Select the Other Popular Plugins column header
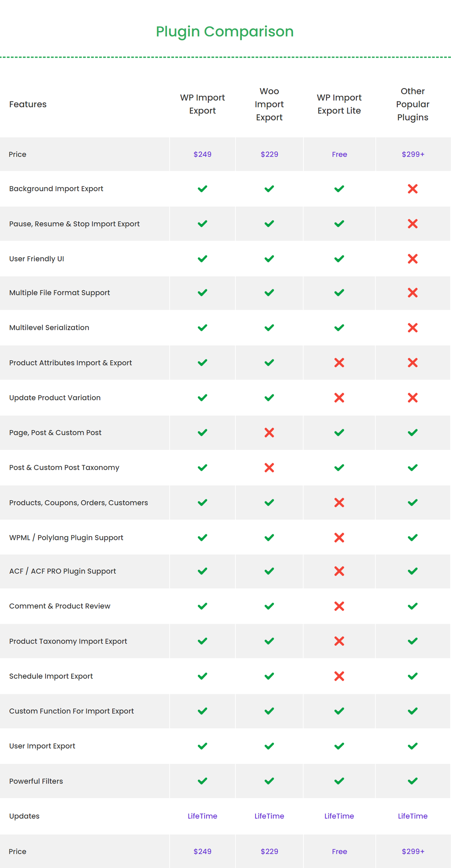The image size is (451, 868). click(412, 104)
